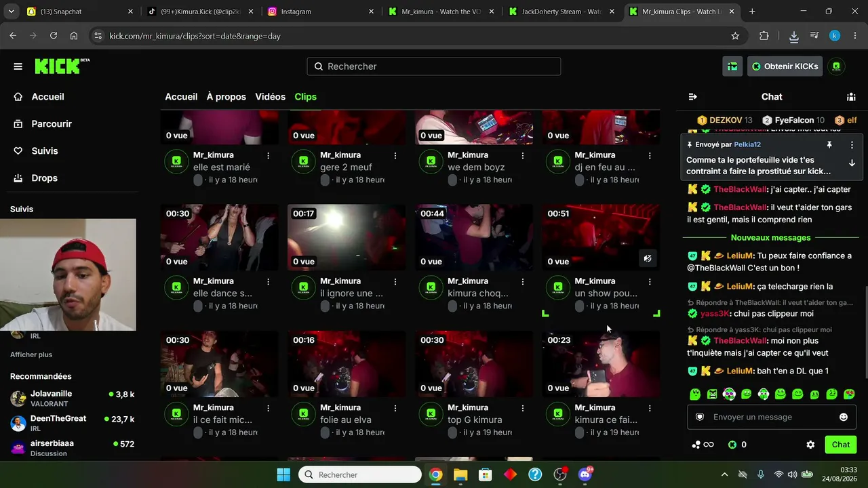Click the channel points dots icon
Screen dimensions: 868x488
coord(696,445)
